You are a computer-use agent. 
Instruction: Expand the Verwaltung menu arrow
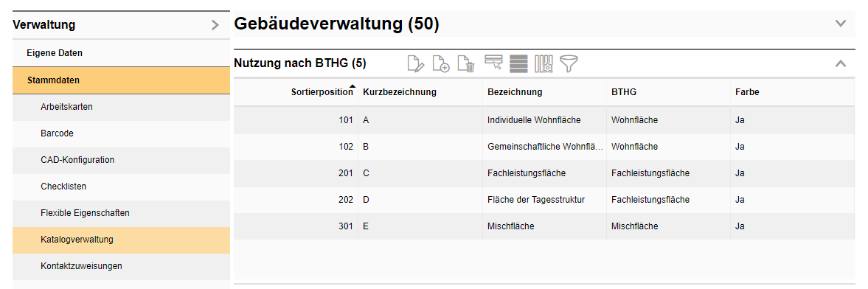[x=215, y=25]
